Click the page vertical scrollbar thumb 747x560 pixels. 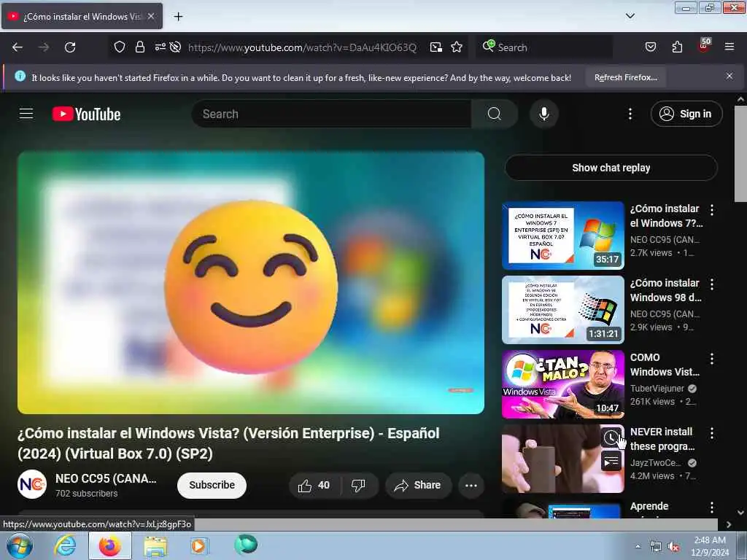coord(740,153)
